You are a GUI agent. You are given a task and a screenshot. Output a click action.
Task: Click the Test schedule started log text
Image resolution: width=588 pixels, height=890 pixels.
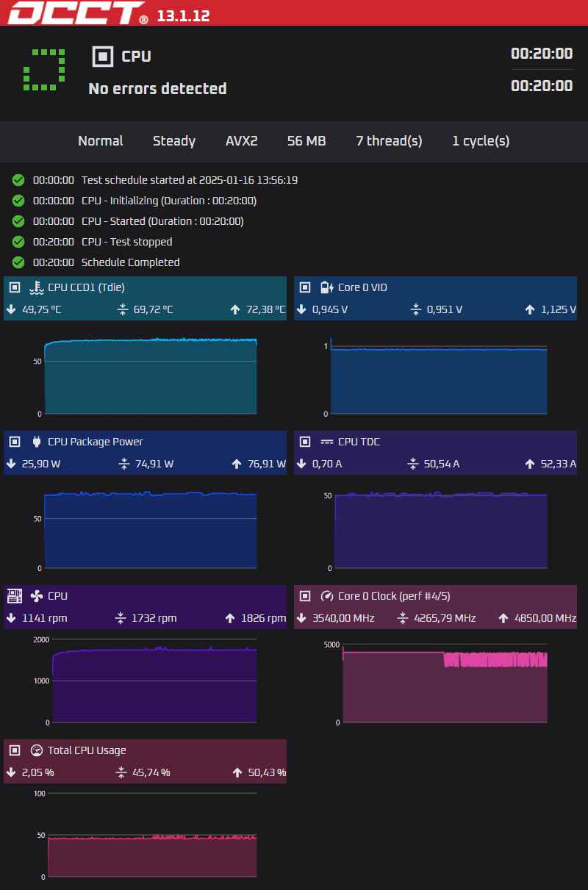pyautogui.click(x=190, y=180)
